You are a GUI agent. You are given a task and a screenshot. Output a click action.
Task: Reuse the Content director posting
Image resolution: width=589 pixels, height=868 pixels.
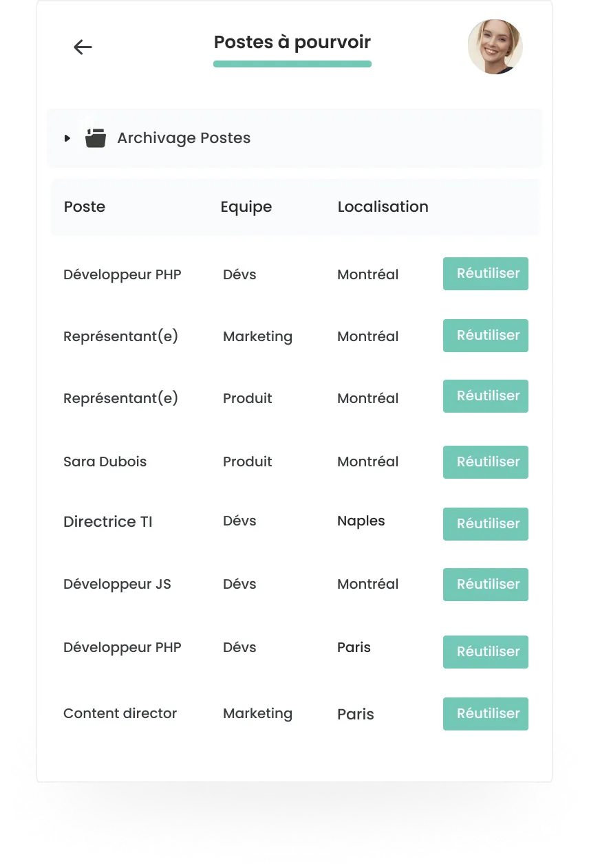click(485, 714)
